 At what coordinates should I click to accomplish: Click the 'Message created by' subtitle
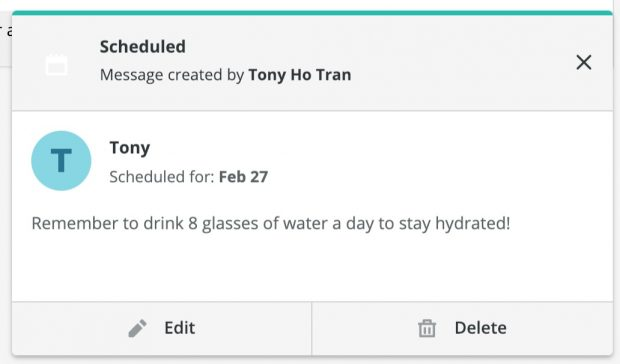click(x=172, y=75)
